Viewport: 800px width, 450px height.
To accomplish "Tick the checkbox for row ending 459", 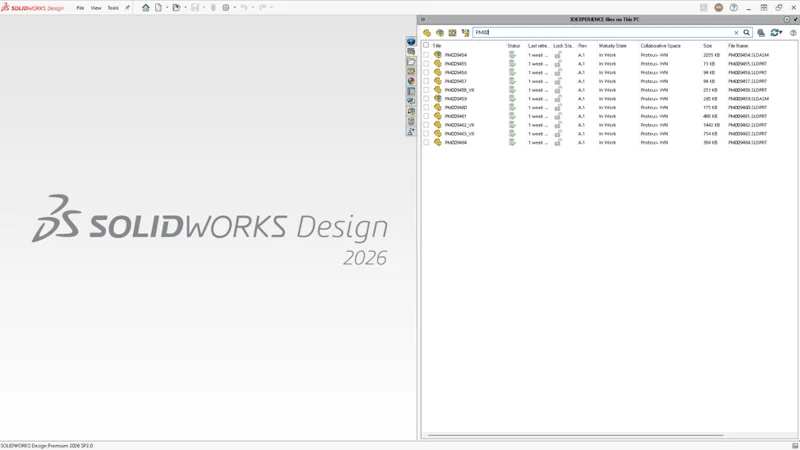I will click(426, 98).
